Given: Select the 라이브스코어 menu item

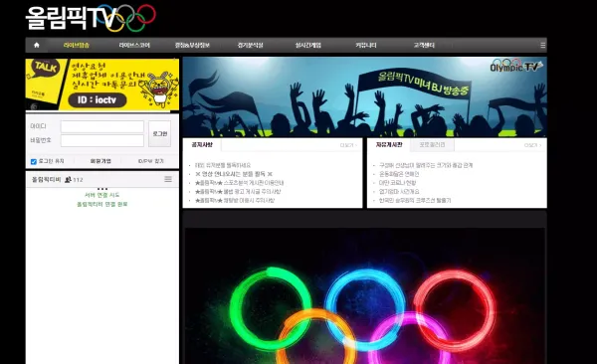Looking at the screenshot, I should (134, 45).
